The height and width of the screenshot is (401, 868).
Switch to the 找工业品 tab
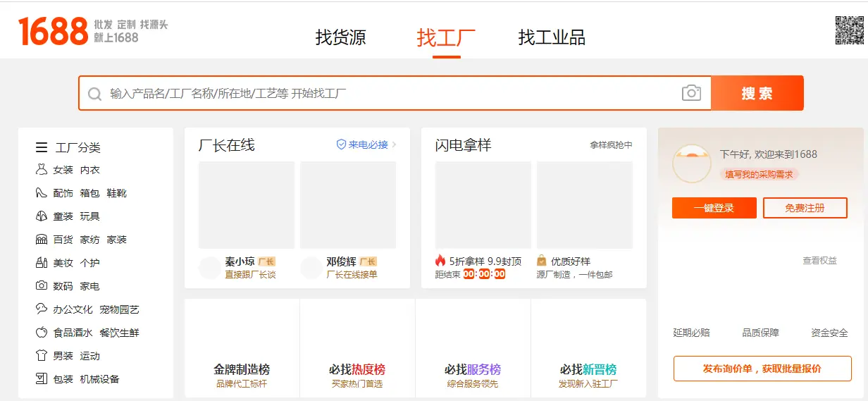552,37
